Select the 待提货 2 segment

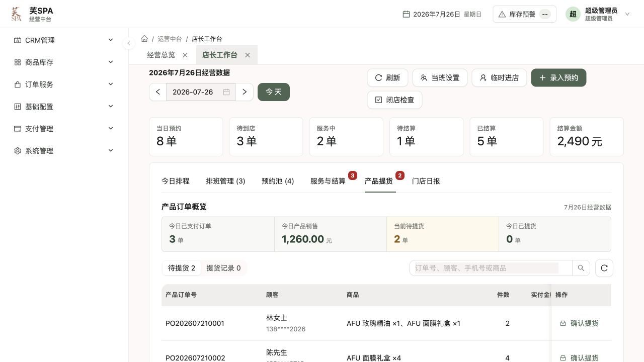(182, 268)
